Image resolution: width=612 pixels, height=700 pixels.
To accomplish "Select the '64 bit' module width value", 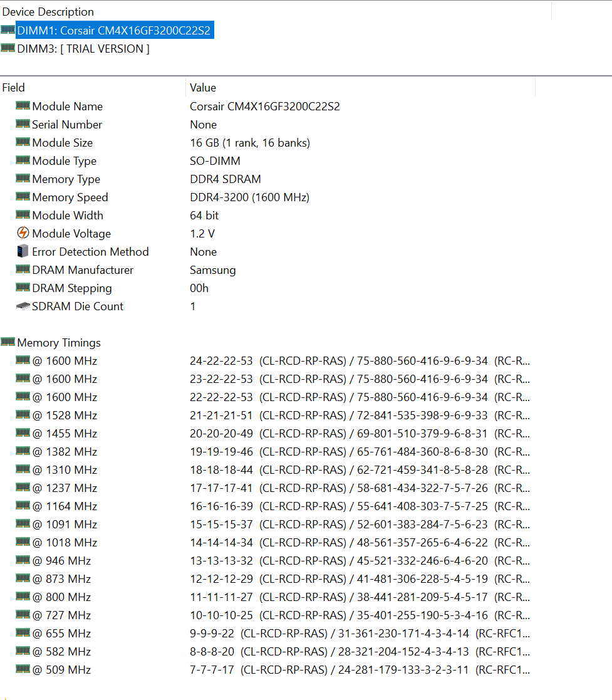I will (x=204, y=215).
